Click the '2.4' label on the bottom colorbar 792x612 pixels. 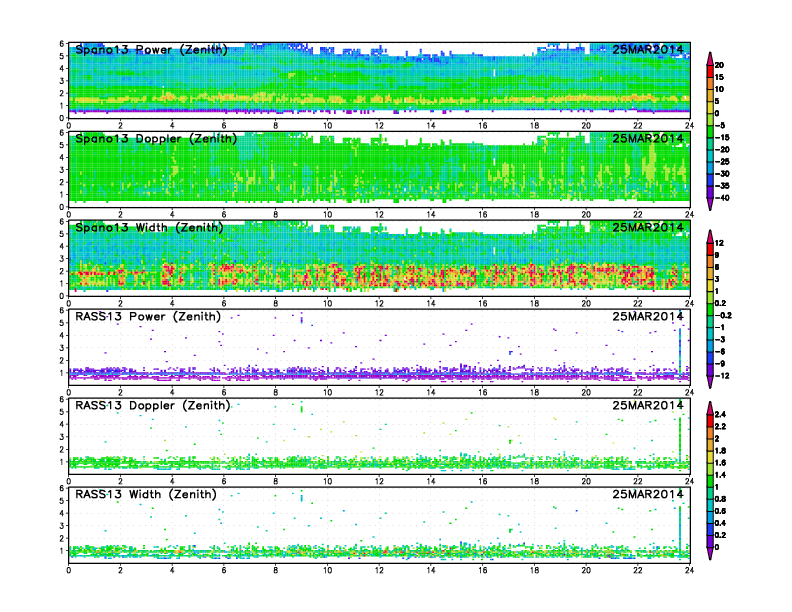coord(720,414)
